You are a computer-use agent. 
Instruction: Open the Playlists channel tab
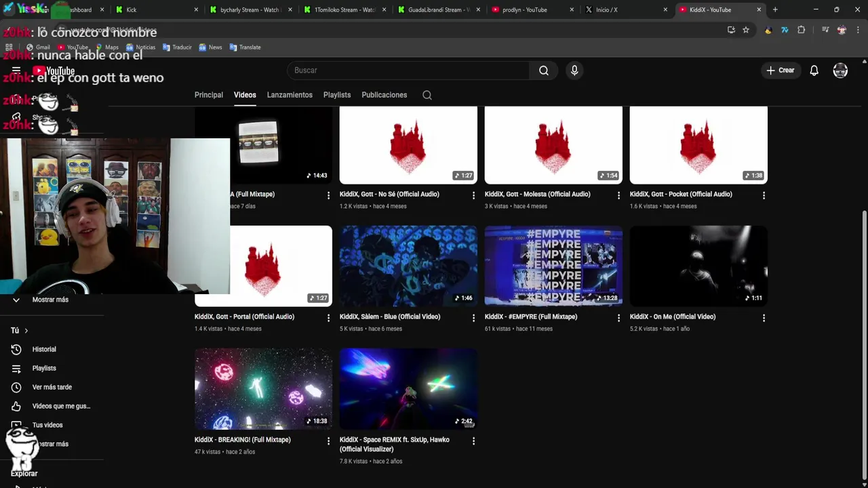337,95
